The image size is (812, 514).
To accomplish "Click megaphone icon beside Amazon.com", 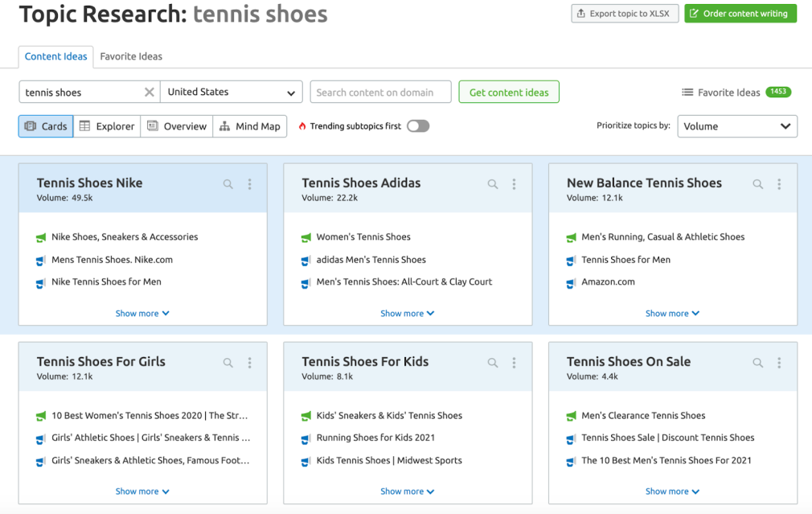I will click(x=571, y=283).
